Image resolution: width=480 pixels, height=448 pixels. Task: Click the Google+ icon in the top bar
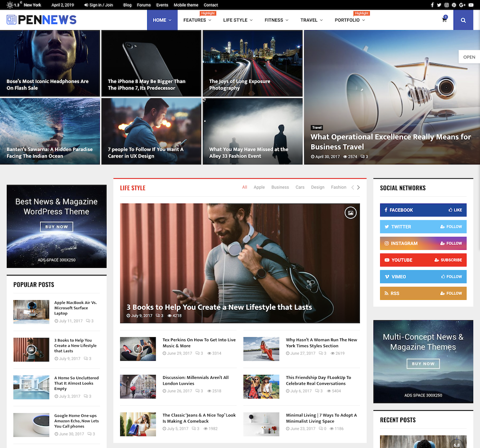(462, 5)
